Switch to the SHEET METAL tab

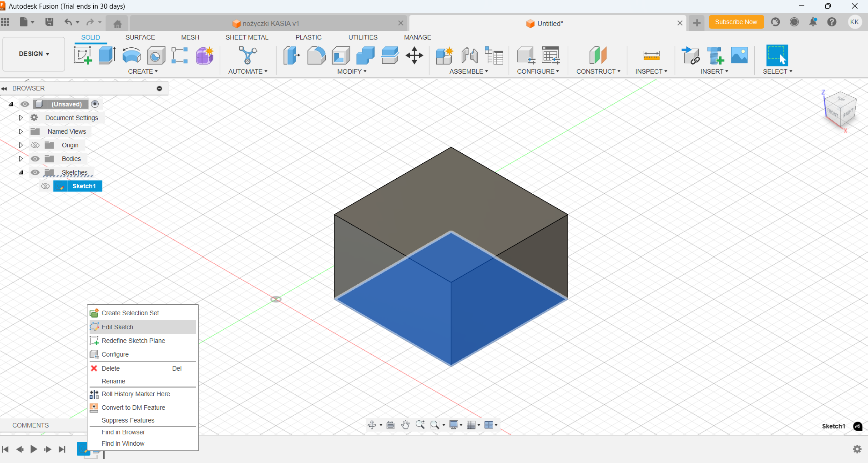247,37
